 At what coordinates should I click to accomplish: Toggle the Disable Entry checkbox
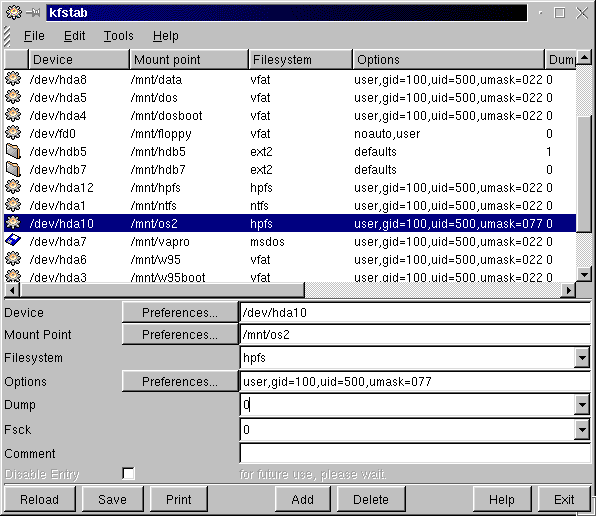pyautogui.click(x=128, y=473)
